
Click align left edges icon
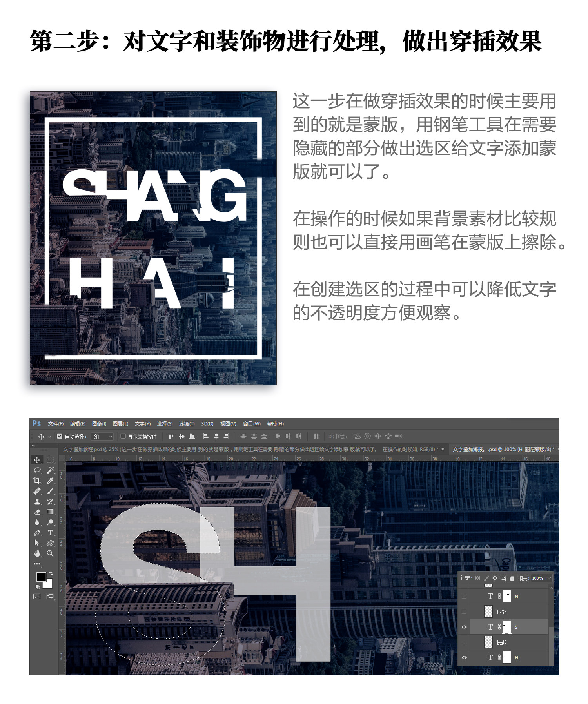pyautogui.click(x=205, y=436)
